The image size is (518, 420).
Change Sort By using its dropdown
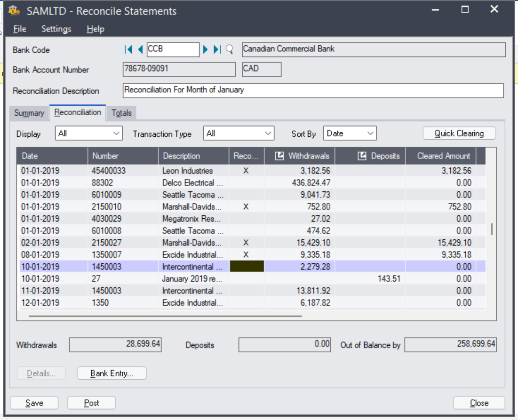(370, 133)
